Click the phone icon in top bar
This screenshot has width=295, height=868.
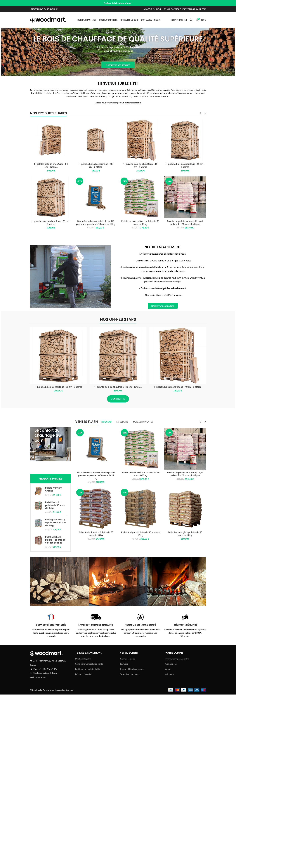pos(145,9)
